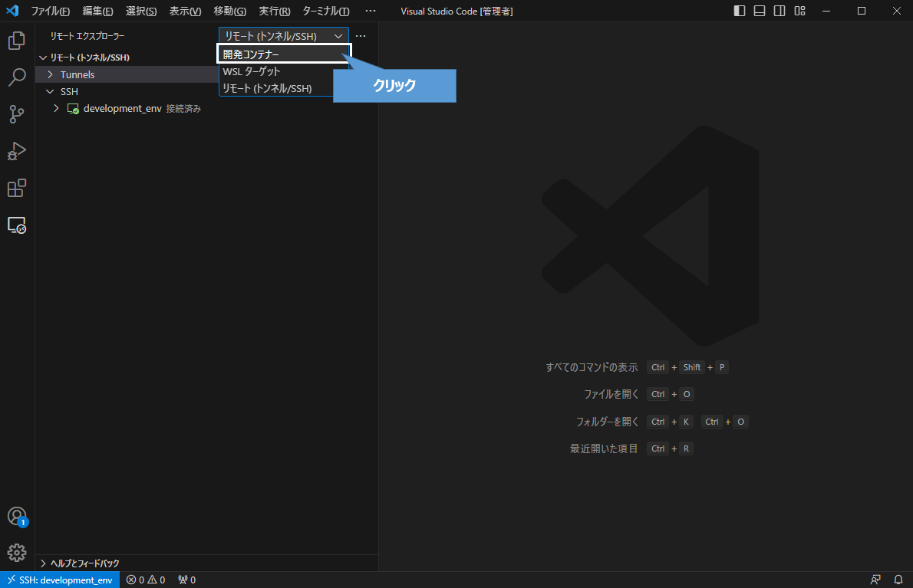This screenshot has height=588, width=913.
Task: Open the リモート (トンネル/SSH) dropdown
Action: point(282,35)
